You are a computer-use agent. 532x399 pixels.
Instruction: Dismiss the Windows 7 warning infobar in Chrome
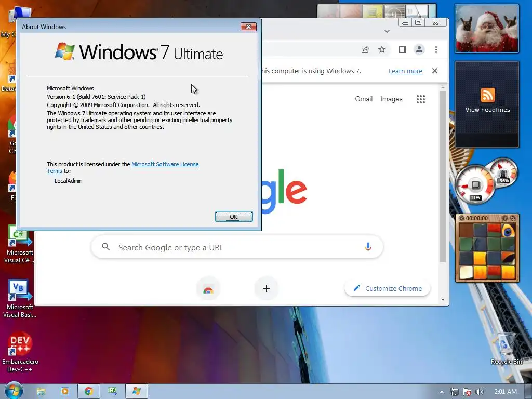pyautogui.click(x=435, y=71)
